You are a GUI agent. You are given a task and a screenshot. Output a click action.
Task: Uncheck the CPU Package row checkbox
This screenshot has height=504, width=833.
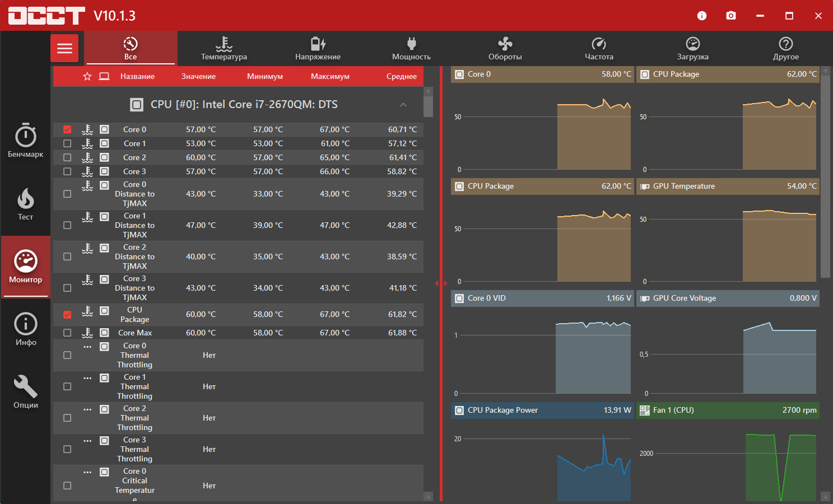(67, 315)
